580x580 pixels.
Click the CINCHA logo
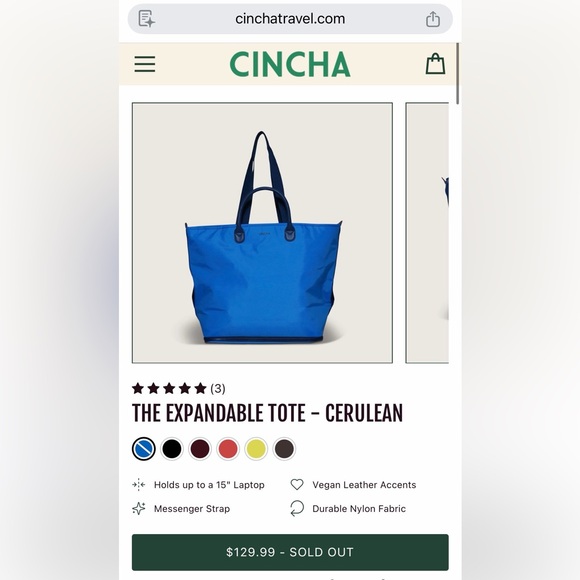(290, 64)
